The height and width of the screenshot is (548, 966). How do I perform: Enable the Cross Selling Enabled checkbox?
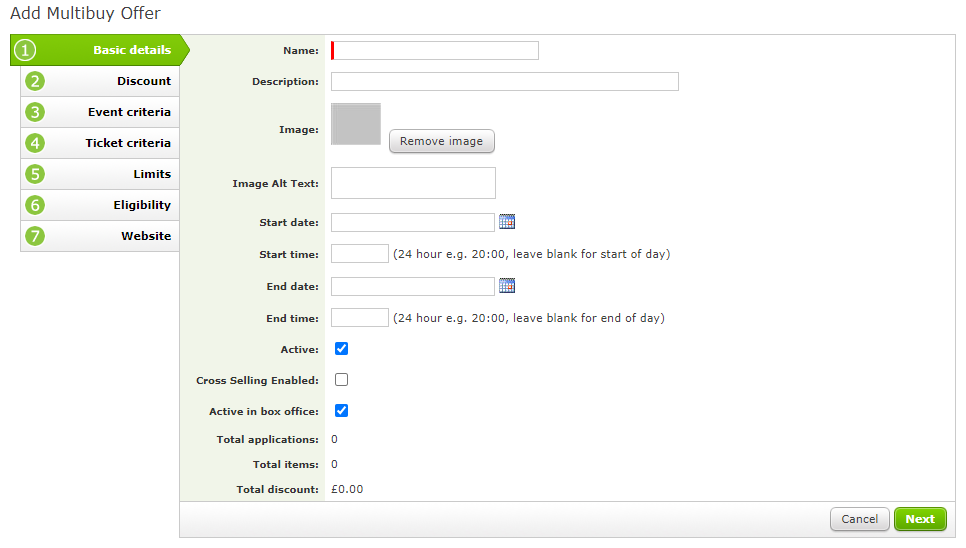point(341,379)
